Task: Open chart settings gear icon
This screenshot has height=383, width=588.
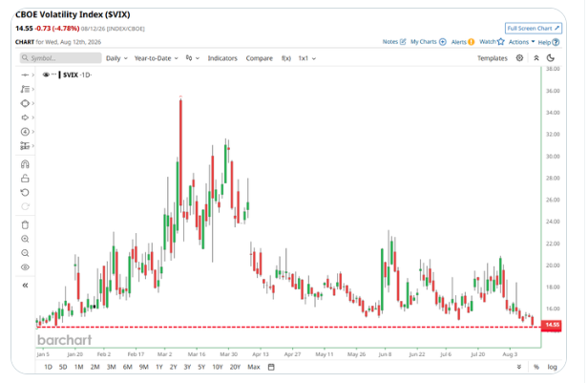Action: coord(519,57)
